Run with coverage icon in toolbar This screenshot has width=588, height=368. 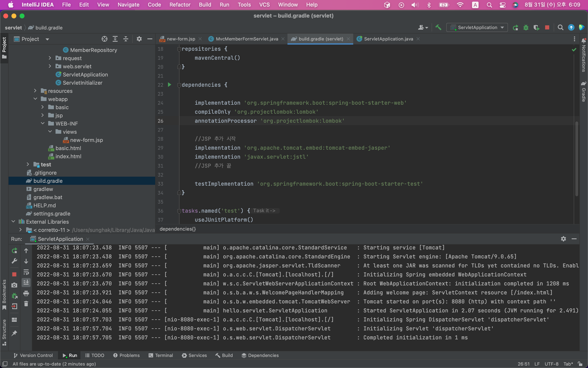pyautogui.click(x=537, y=28)
